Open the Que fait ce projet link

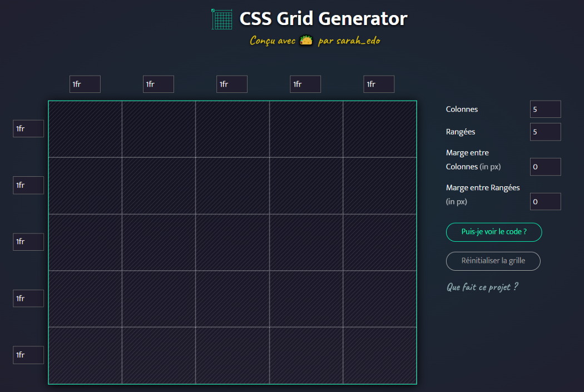(x=482, y=287)
